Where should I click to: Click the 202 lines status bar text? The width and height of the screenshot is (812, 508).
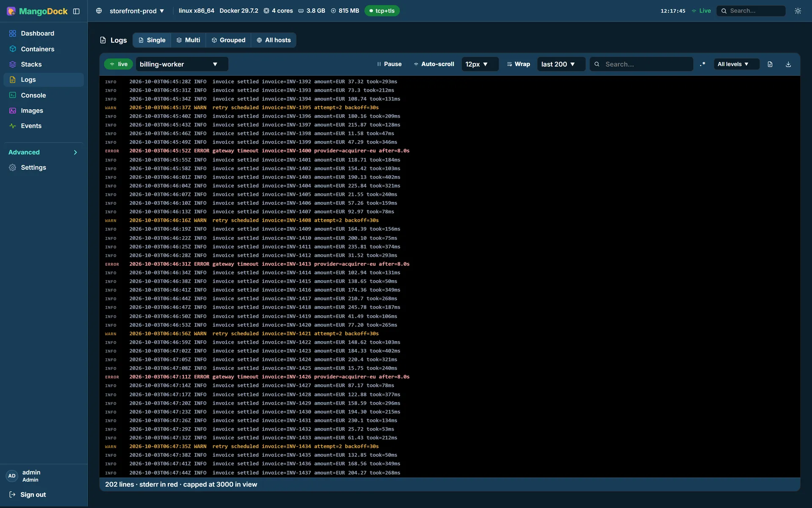[181, 484]
